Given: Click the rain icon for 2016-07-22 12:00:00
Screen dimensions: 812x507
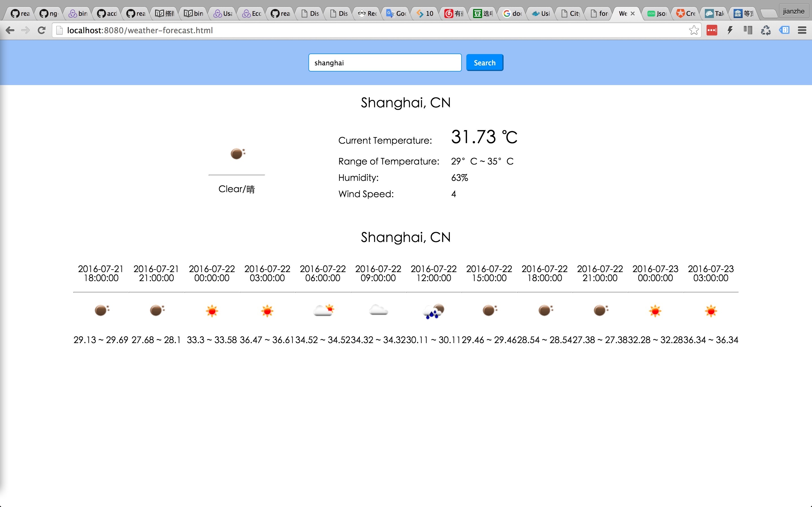Looking at the screenshot, I should click(x=434, y=311).
